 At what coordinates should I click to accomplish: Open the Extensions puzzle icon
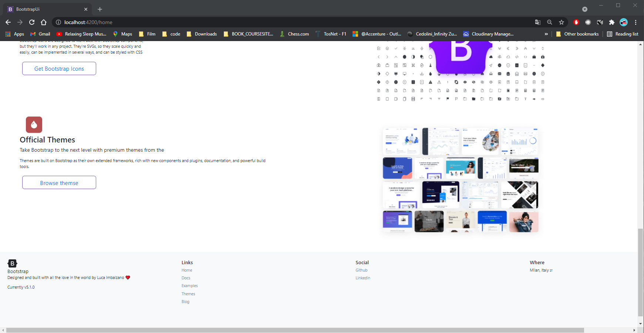(x=612, y=22)
